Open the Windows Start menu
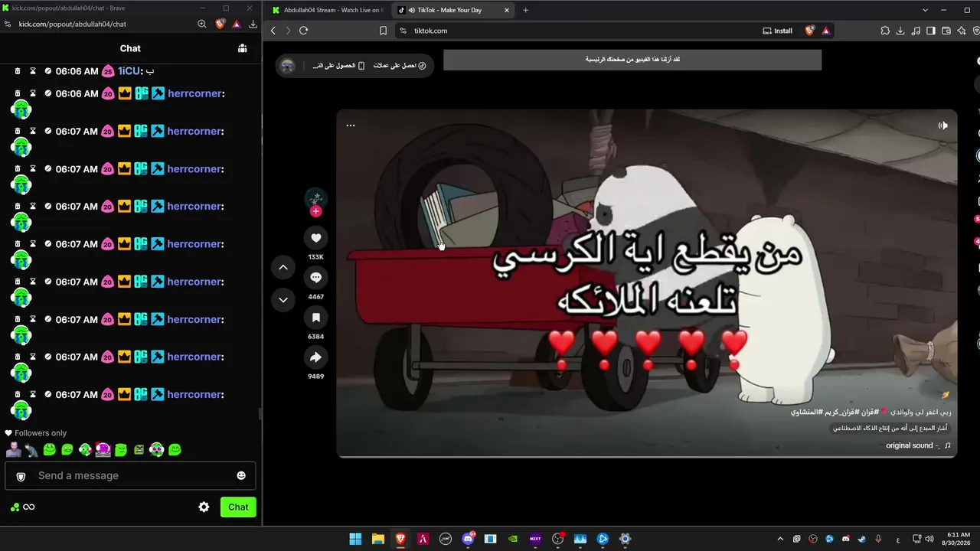Screen dimensions: 980x551 (355, 539)
